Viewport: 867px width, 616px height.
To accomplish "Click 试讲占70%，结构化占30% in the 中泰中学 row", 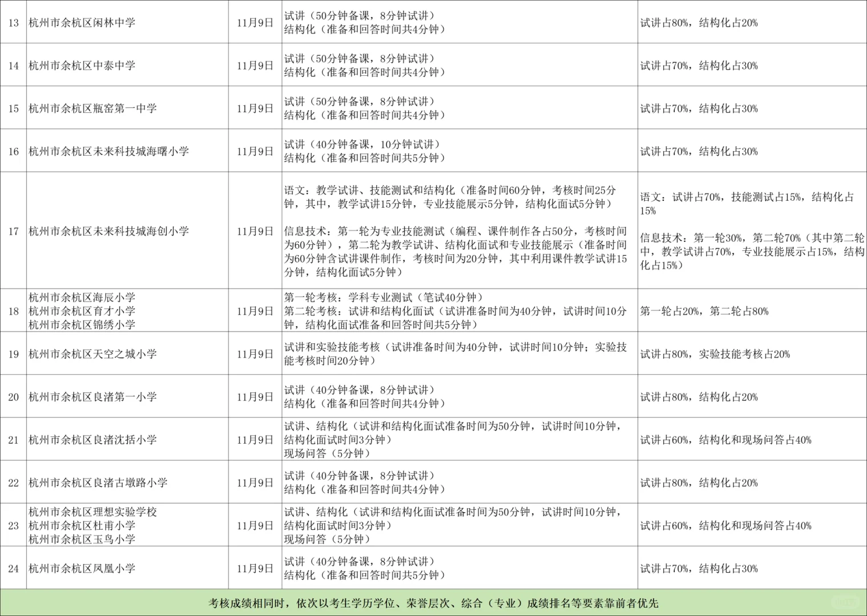I will pyautogui.click(x=699, y=66).
